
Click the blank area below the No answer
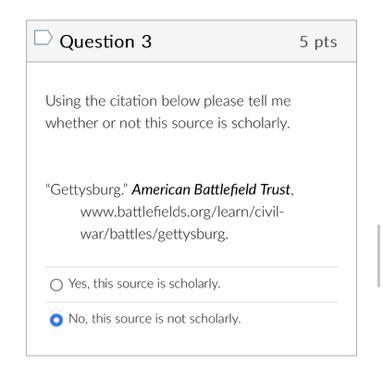click(191, 342)
